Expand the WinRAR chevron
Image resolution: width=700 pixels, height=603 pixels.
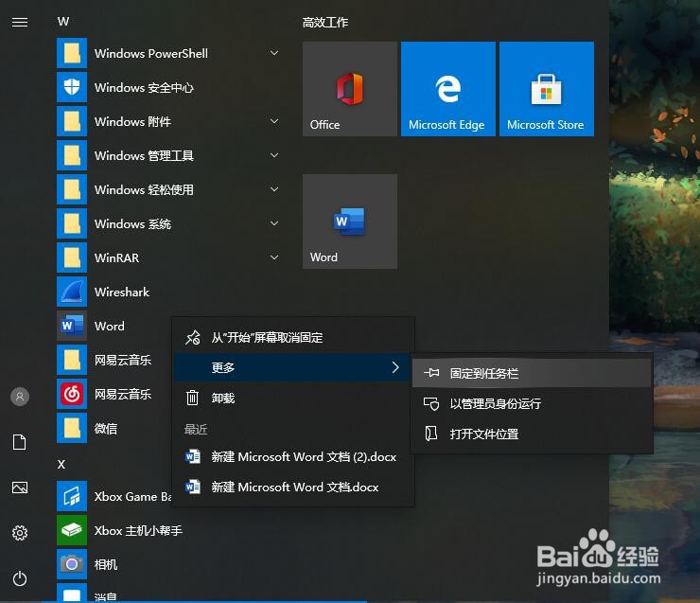(x=274, y=257)
